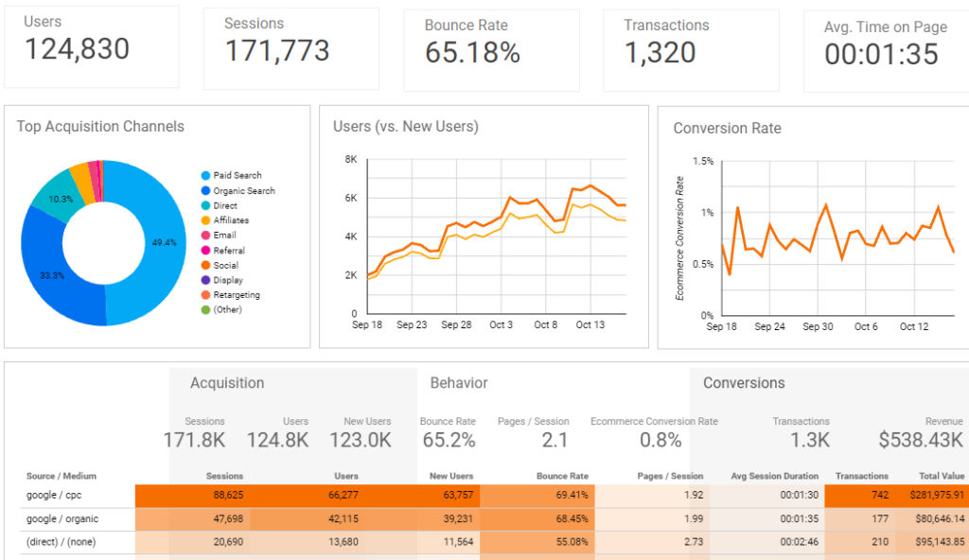Open the Sessions scorecard showing 171,773

(291, 49)
